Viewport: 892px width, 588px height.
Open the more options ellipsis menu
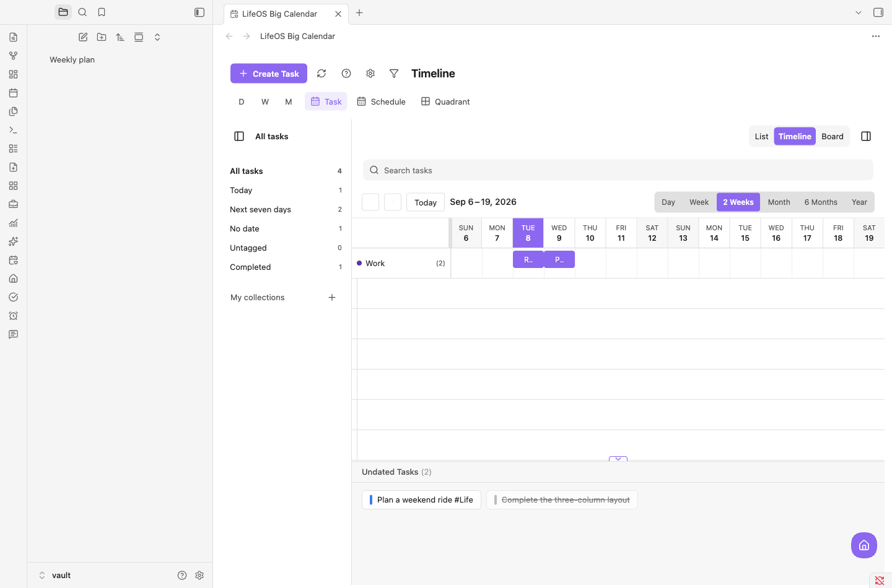point(876,37)
